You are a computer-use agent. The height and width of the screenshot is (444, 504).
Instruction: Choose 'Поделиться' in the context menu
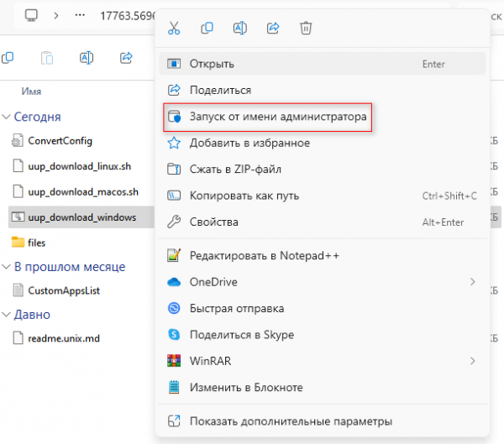(323, 90)
